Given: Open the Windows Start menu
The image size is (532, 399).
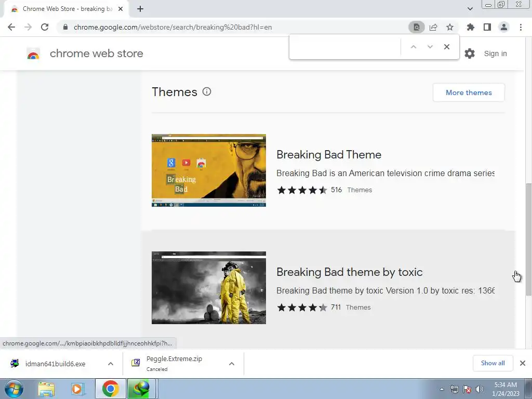Looking at the screenshot, I should click(14, 389).
